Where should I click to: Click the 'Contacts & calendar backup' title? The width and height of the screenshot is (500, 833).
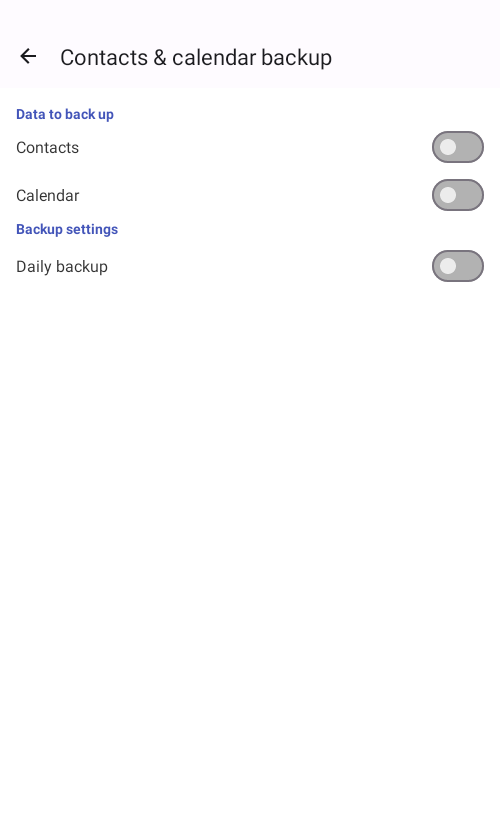pos(196,57)
